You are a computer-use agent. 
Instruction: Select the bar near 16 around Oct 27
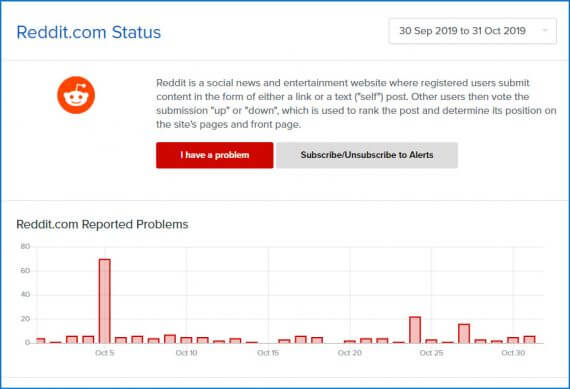[464, 333]
